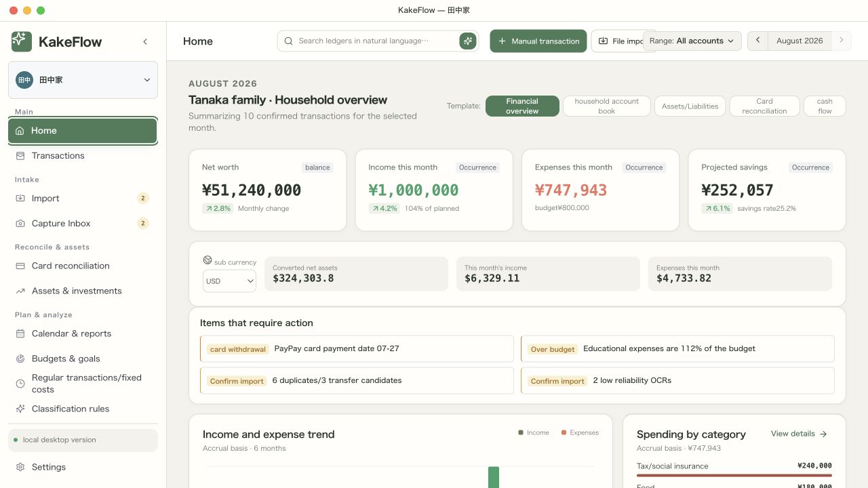Click the Projected savings ¥252,057 value
This screenshot has width=868, height=488.
(x=737, y=190)
